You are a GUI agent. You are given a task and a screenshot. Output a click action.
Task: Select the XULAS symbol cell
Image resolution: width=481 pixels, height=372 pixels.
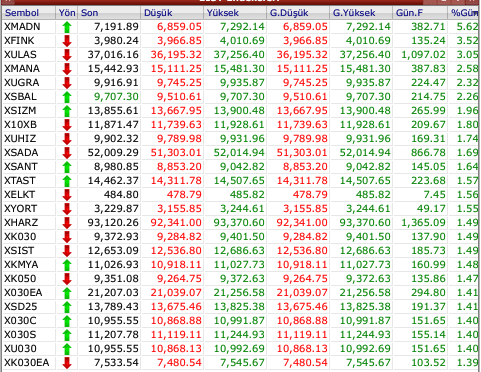pos(29,55)
